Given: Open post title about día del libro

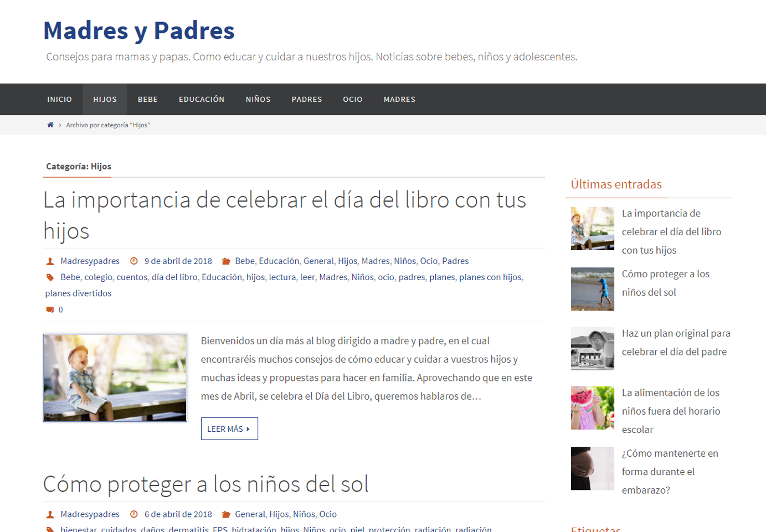Looking at the screenshot, I should pos(284,215).
